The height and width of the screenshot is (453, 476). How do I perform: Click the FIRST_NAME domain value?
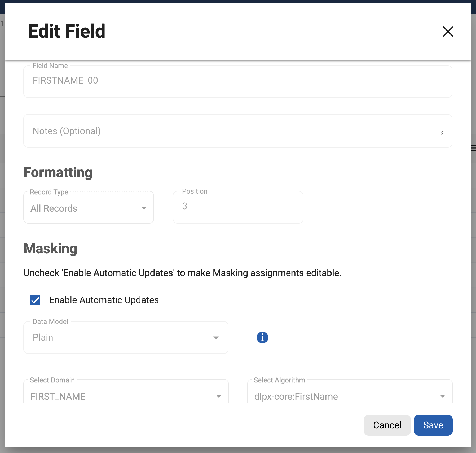point(57,396)
